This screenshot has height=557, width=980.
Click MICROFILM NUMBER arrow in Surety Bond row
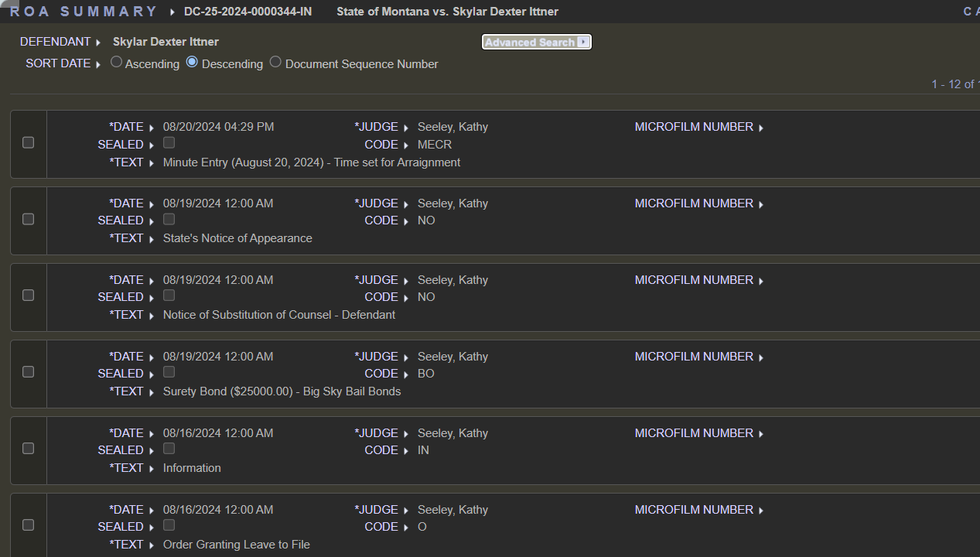point(761,357)
